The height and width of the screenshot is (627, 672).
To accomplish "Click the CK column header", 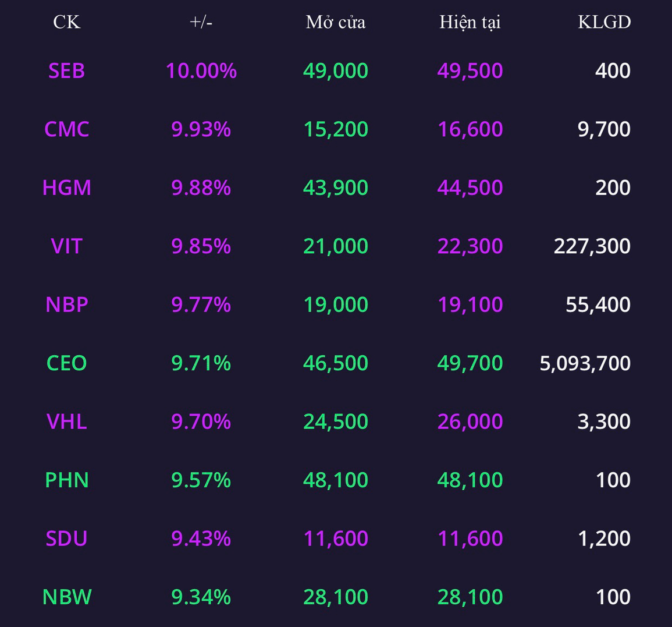I will (66, 22).
